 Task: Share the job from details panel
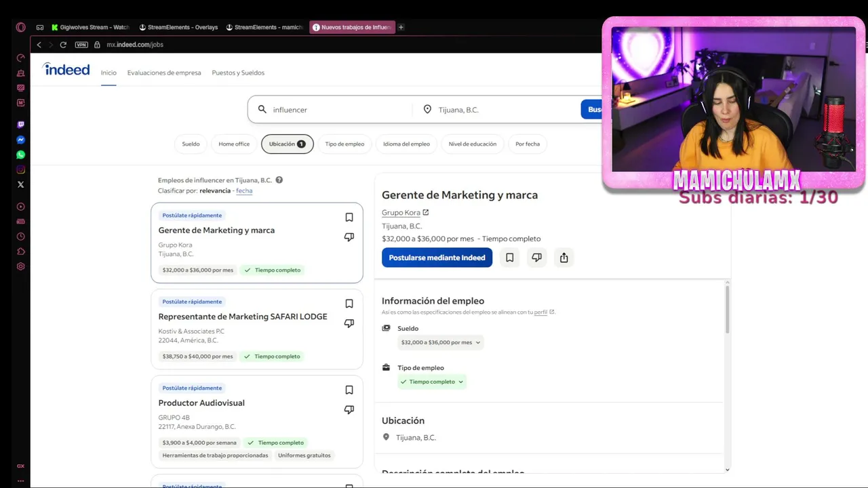(564, 258)
